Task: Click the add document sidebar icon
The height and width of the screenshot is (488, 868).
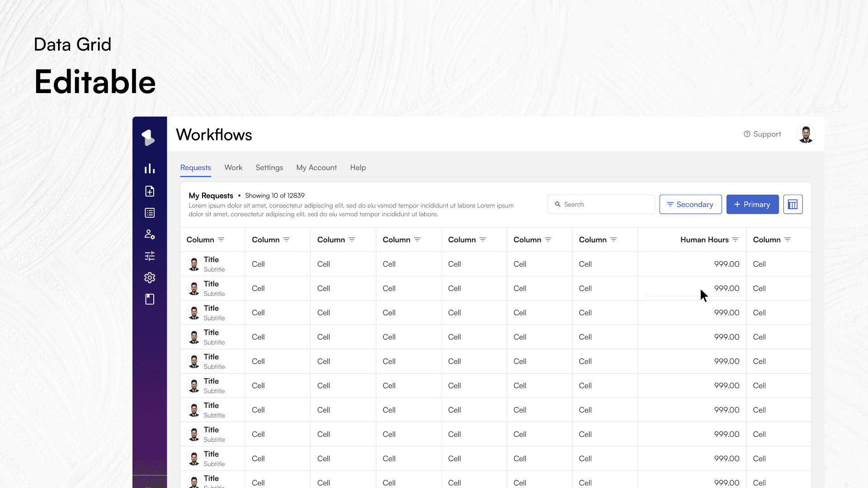Action: point(150,191)
